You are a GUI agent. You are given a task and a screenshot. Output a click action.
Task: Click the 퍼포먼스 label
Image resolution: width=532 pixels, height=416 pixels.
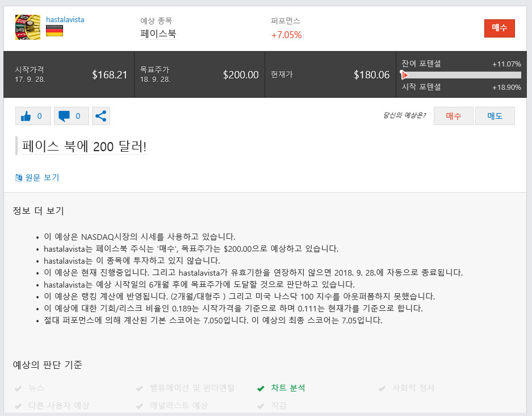pos(286,20)
